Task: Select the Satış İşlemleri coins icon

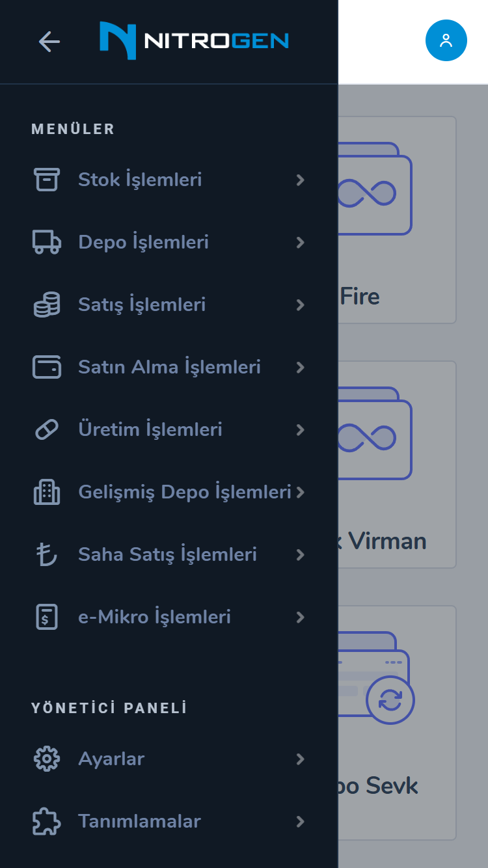Action: 46,305
